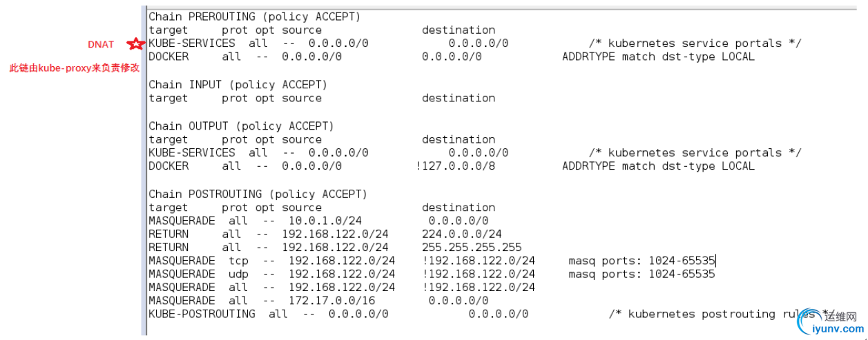This screenshot has width=868, height=340.
Task: Select the MASQUERADE udp rule line
Action: click(x=432, y=274)
